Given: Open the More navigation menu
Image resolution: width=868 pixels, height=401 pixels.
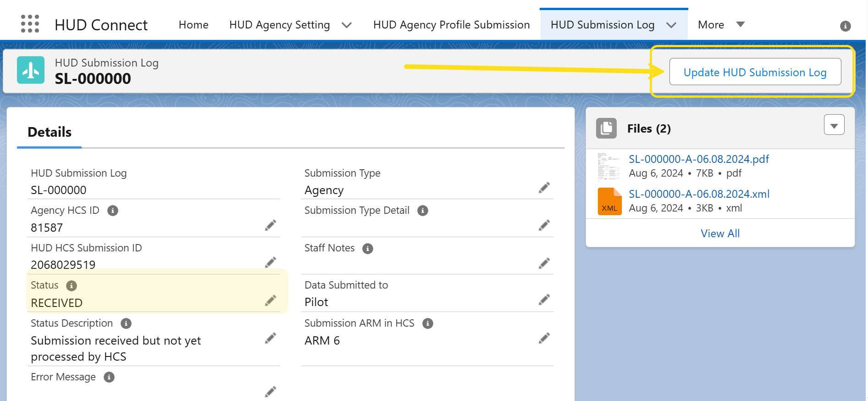Looking at the screenshot, I should click(721, 25).
